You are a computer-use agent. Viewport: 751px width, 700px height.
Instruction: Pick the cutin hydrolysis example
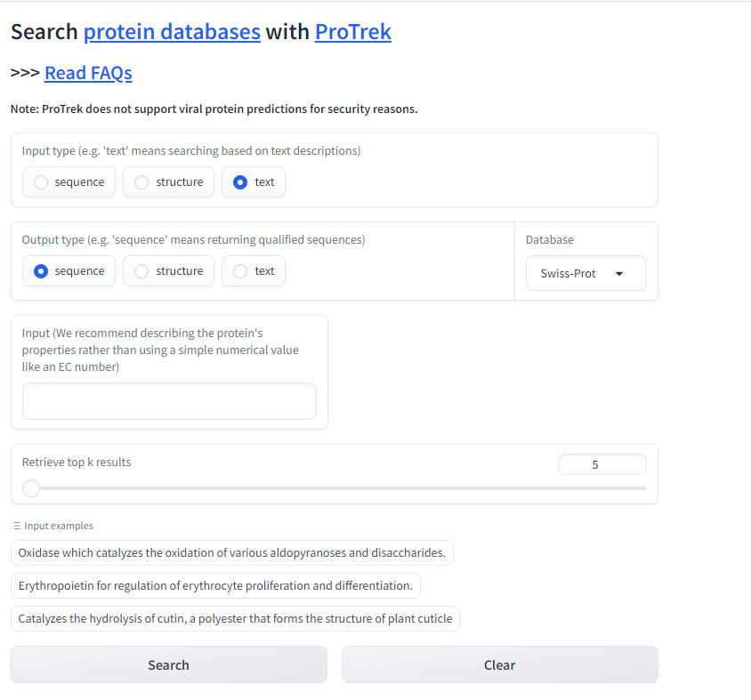coord(235,618)
